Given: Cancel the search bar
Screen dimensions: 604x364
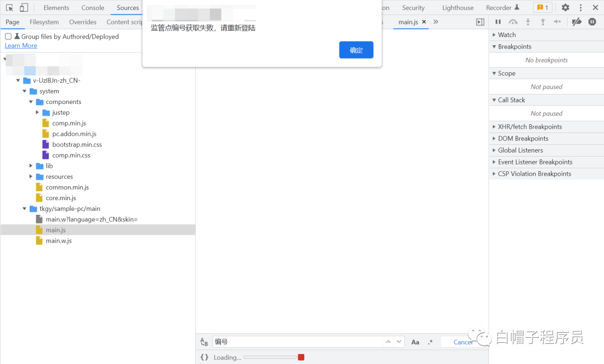Looking at the screenshot, I should click(463, 342).
